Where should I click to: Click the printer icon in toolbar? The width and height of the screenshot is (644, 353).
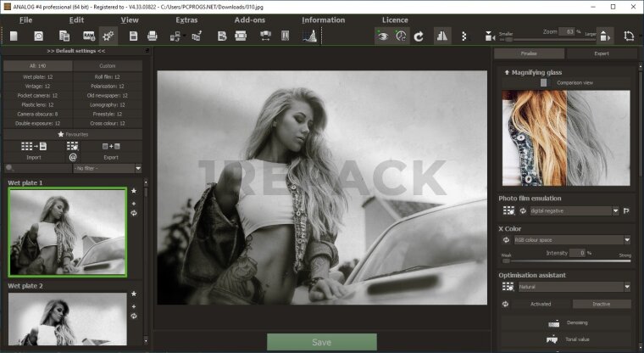tap(153, 36)
